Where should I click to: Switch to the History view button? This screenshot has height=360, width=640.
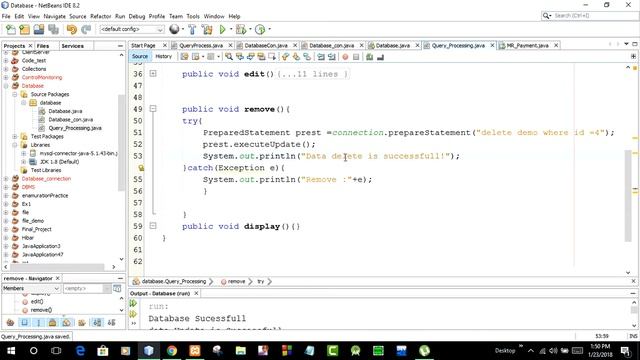click(164, 56)
